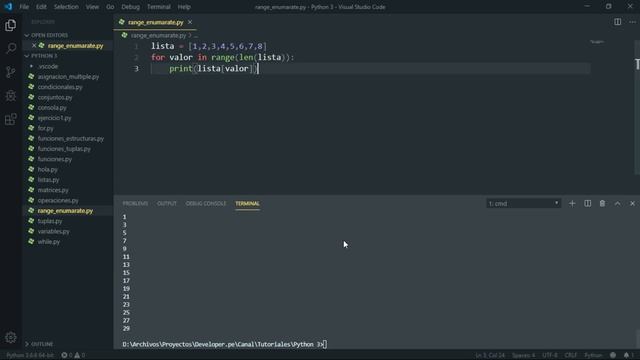Open the Debug menu
This screenshot has width=640, height=360.
(x=131, y=7)
